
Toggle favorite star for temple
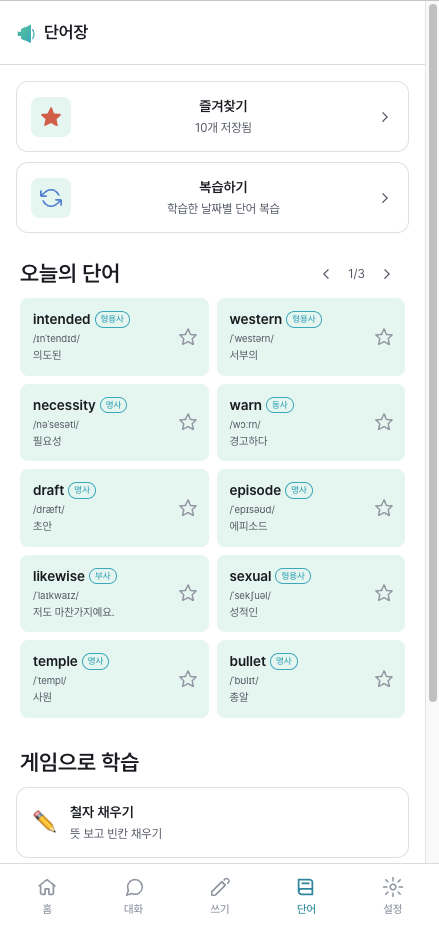point(188,679)
